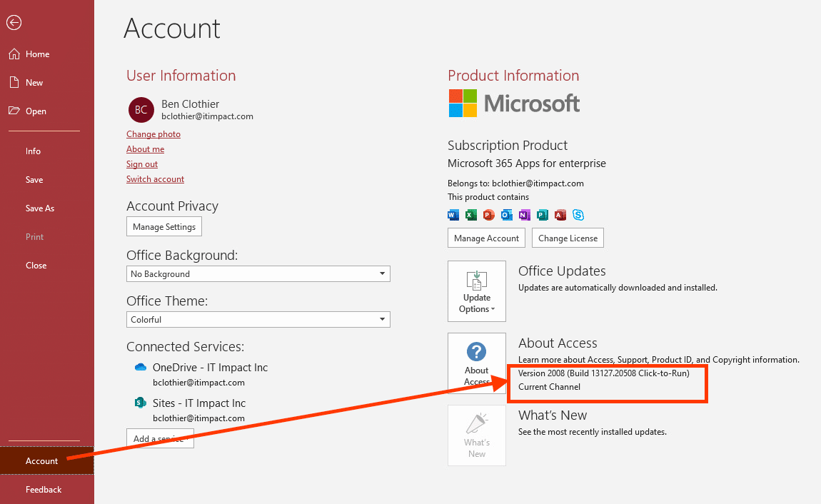Click the Home house icon
821x504 pixels.
[x=14, y=54]
